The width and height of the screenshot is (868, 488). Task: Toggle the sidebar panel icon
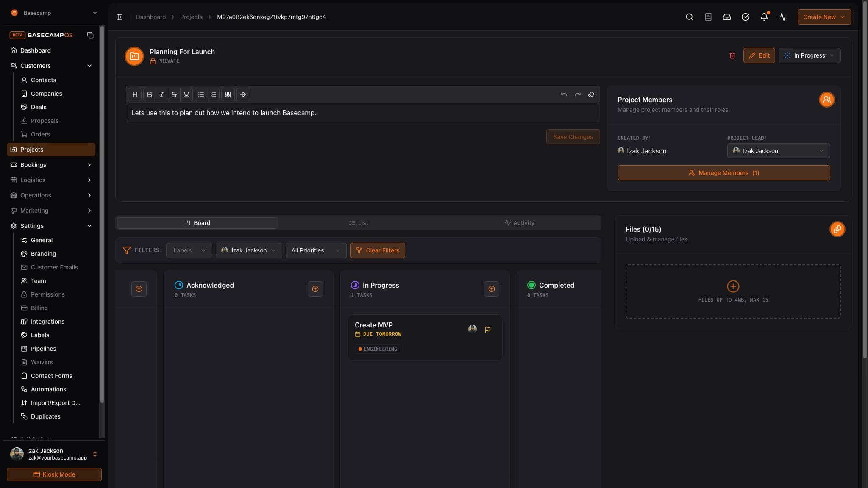point(120,17)
